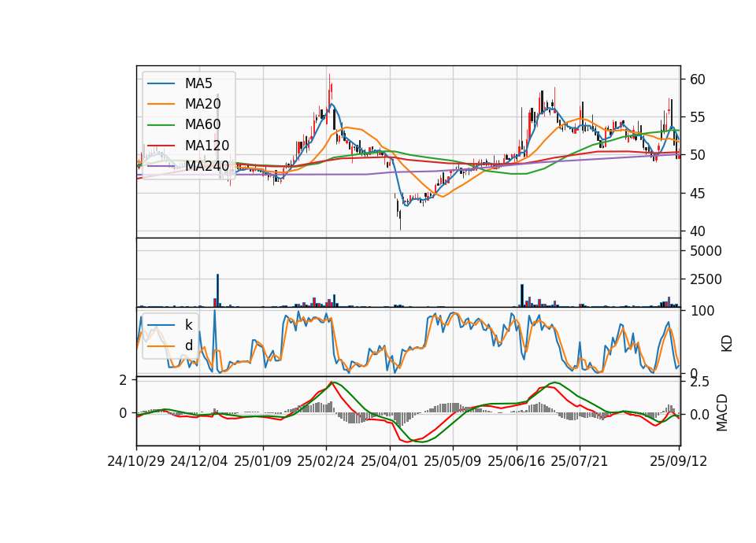Click the orange MA20 legend line sample
The height and width of the screenshot is (543, 756).
pos(161,104)
